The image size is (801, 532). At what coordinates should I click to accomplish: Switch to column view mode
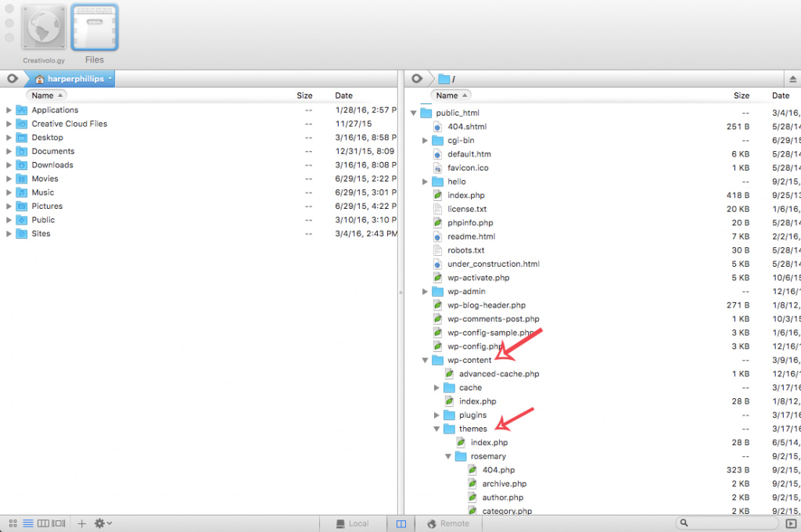(x=43, y=523)
